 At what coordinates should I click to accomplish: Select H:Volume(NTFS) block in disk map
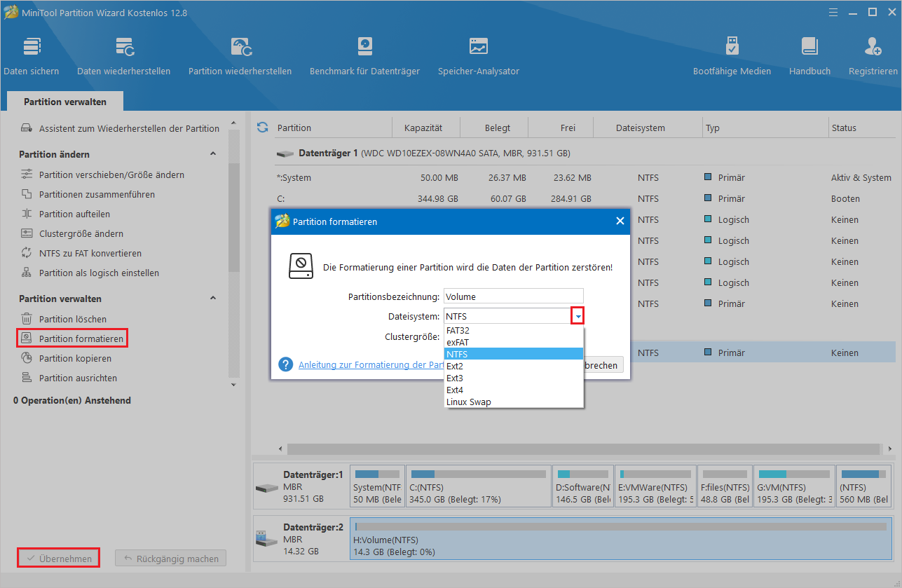coord(621,538)
